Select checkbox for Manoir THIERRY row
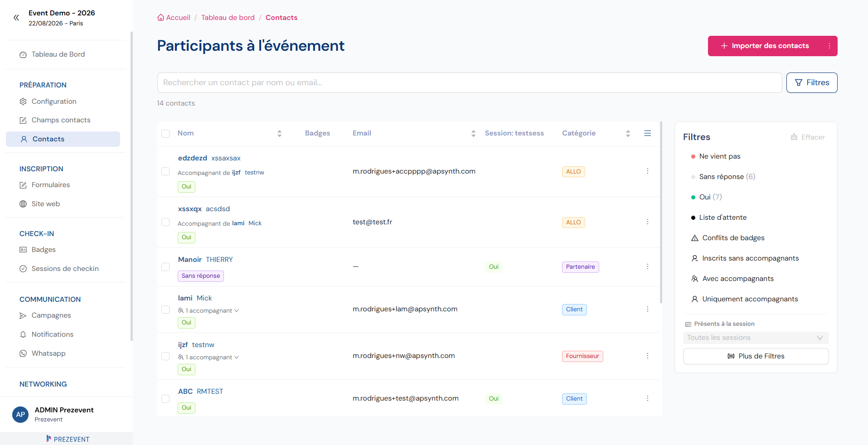 165,267
